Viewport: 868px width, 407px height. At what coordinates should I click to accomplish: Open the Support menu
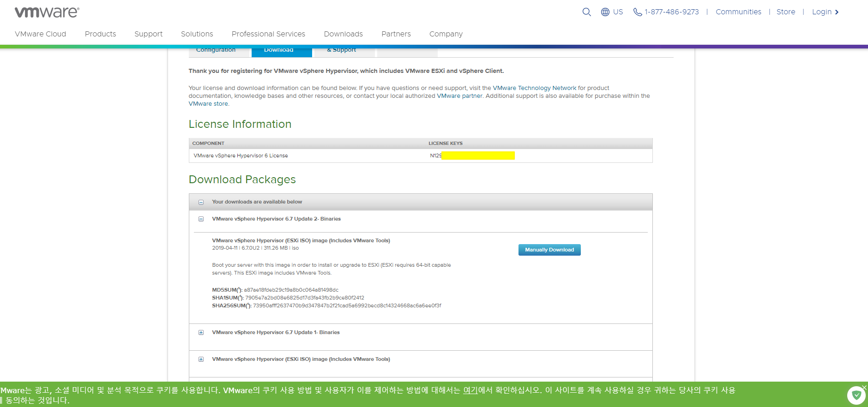tap(148, 34)
